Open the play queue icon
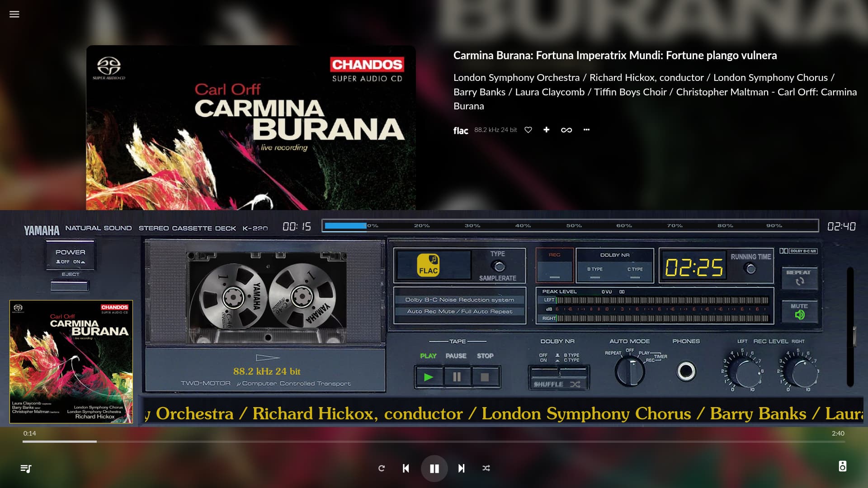 pos(26,469)
